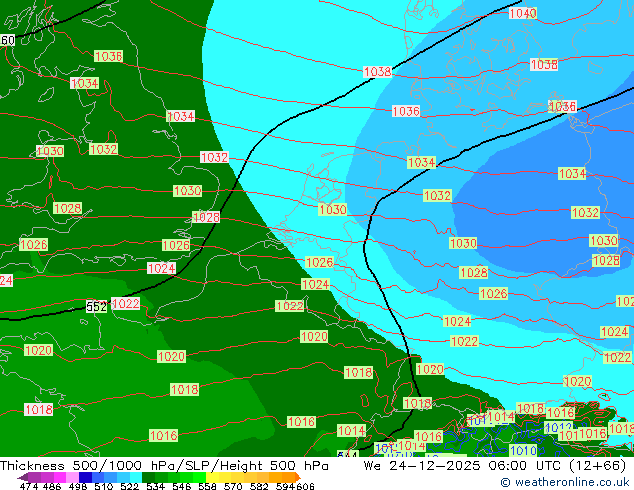This screenshot has height=490, width=634.
Task: Select the dark blue legend swatch
Action: [x=85, y=477]
